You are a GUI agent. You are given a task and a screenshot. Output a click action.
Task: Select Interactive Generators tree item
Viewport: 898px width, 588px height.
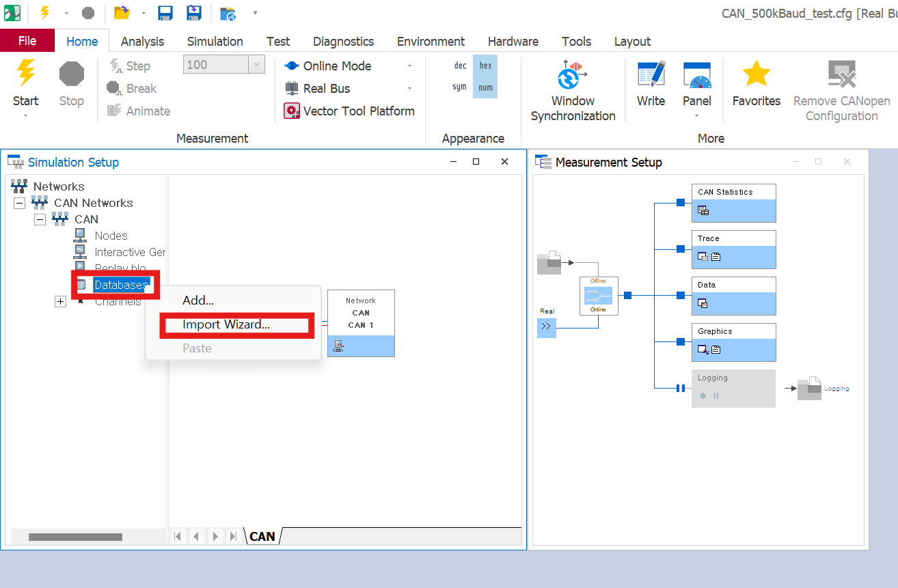[x=130, y=252]
